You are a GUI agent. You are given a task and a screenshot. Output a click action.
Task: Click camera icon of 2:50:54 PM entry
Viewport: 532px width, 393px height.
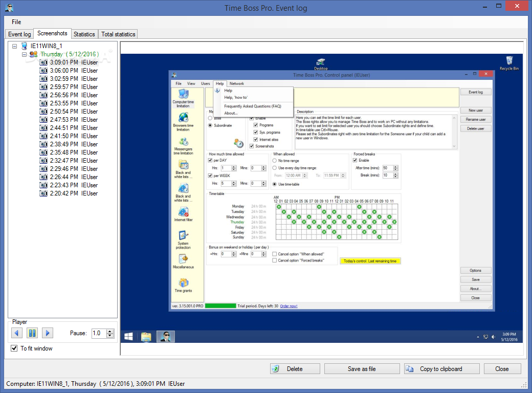coord(43,112)
